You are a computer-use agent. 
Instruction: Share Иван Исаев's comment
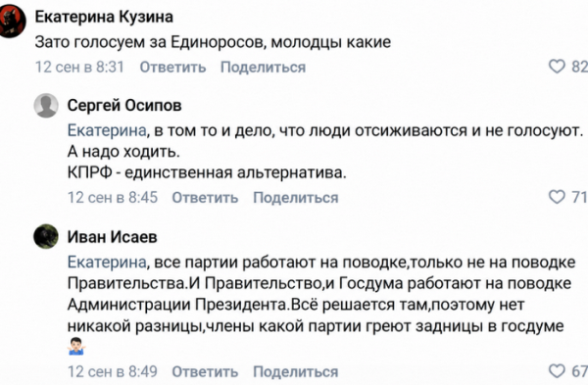296,372
